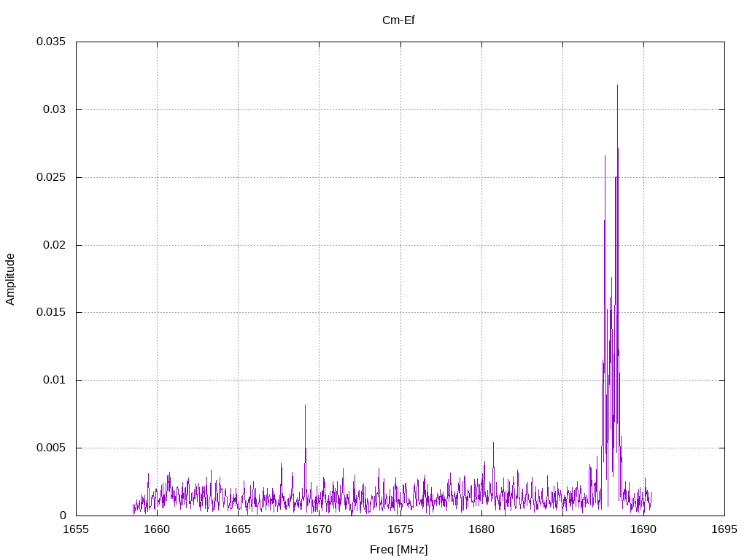Image resolution: width=747 pixels, height=560 pixels.
Task: Click the 1685 x-axis tick label
Action: coord(562,529)
